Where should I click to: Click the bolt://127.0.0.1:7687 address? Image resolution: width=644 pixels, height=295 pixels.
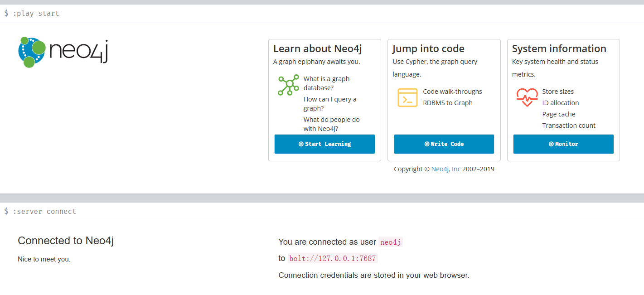(x=333, y=259)
